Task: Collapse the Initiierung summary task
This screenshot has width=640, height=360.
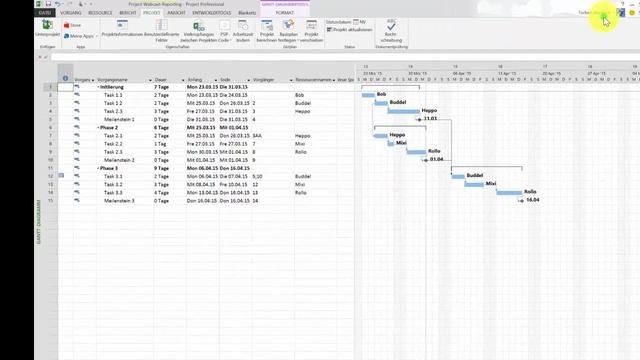Action: click(98, 87)
